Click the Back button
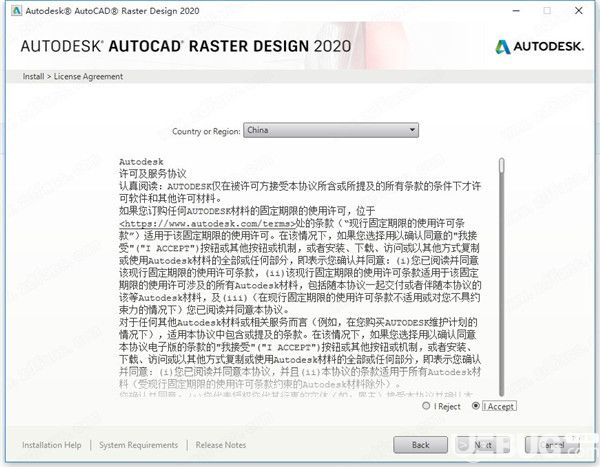Screen dimensions: 600x467 coord(420,445)
